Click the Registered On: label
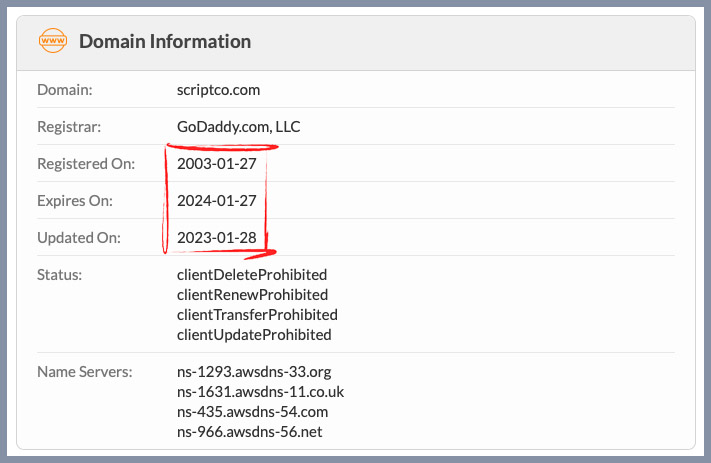711x463 pixels. click(86, 164)
